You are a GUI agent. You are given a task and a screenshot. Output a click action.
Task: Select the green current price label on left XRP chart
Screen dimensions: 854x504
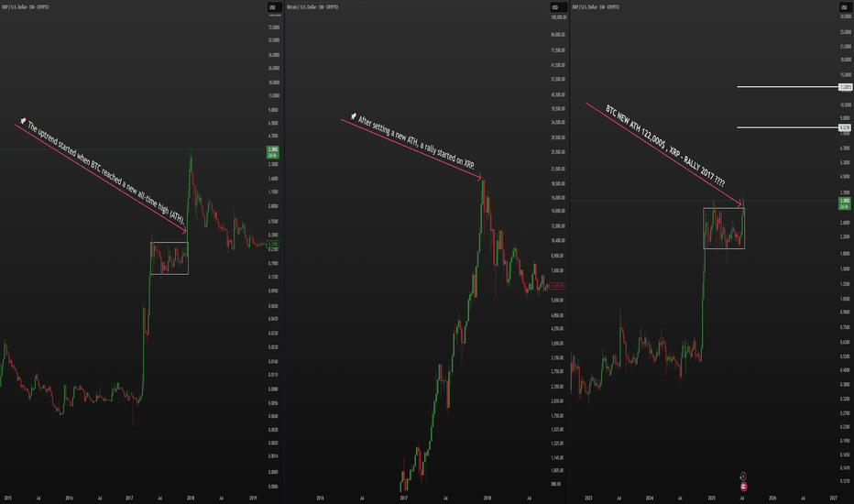pyautogui.click(x=272, y=151)
